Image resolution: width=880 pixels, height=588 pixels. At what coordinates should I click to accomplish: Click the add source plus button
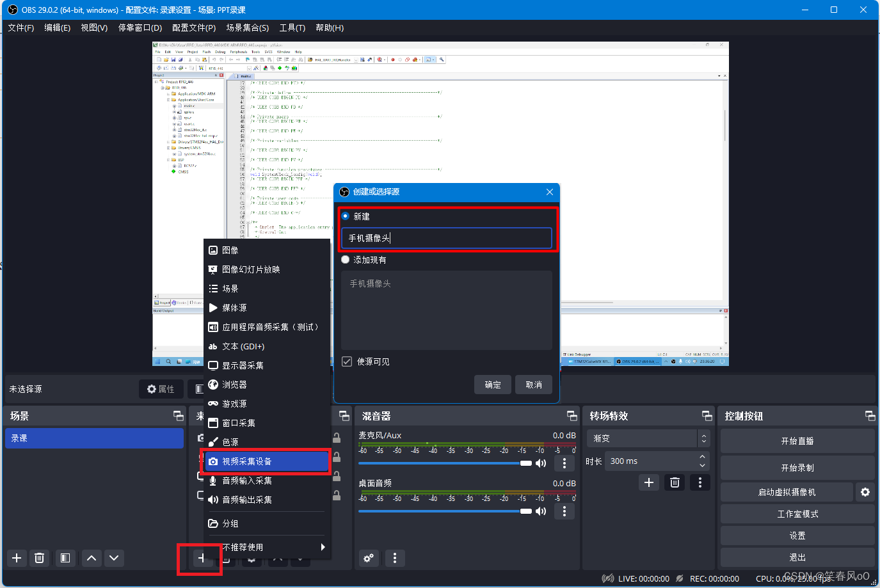[x=201, y=558]
